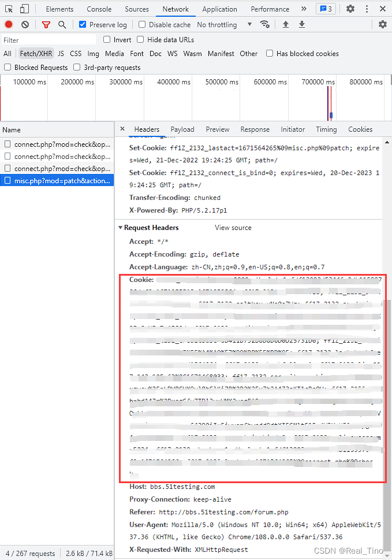This screenshot has width=392, height=560.
Task: Open the Cookies tab
Action: [x=360, y=129]
